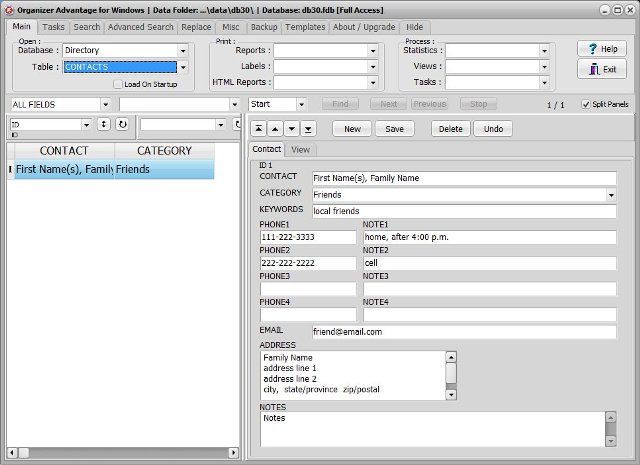
Task: Jump to first record arrow icon
Action: pyautogui.click(x=258, y=129)
